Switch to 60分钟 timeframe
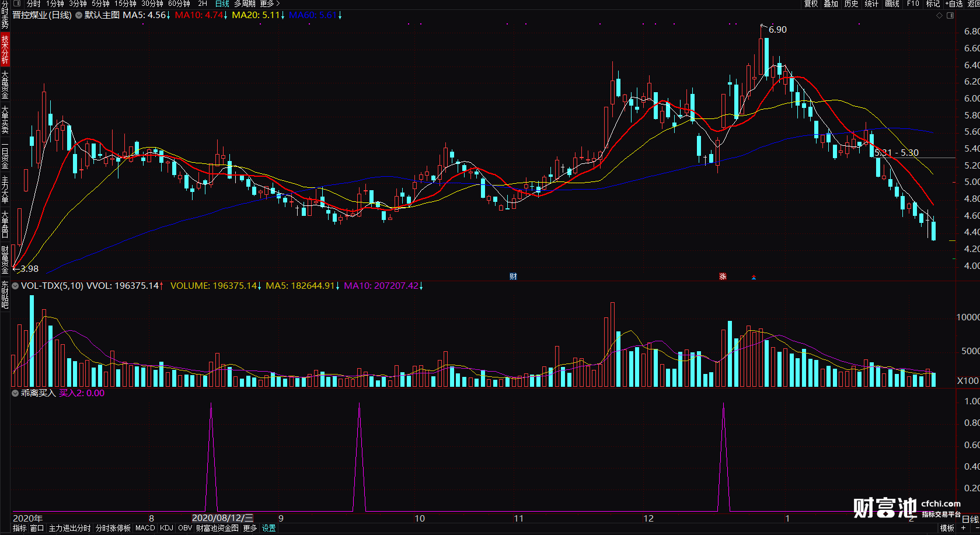This screenshot has height=535, width=980. tap(179, 4)
